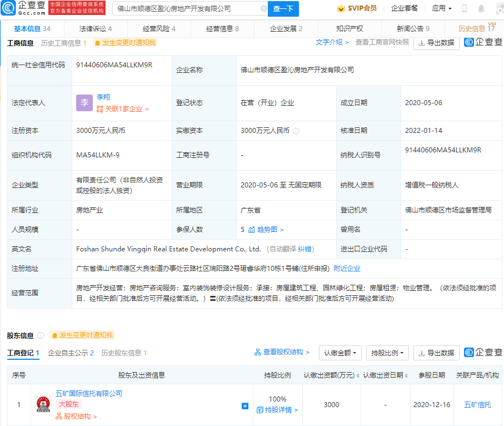This screenshot has width=504, height=426.
Task: Open the 查看股权结构 link
Action: coord(282,352)
